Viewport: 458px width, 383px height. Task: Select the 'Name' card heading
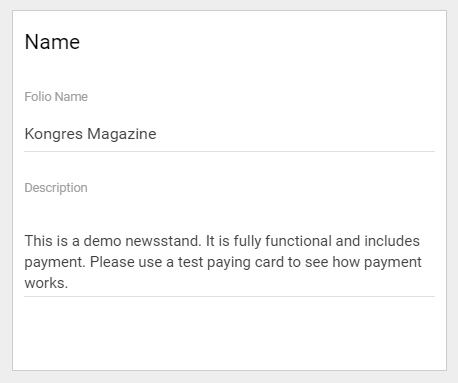pyautogui.click(x=52, y=42)
